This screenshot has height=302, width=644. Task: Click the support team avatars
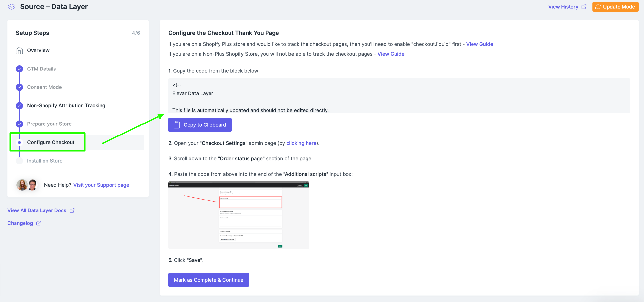(27, 185)
